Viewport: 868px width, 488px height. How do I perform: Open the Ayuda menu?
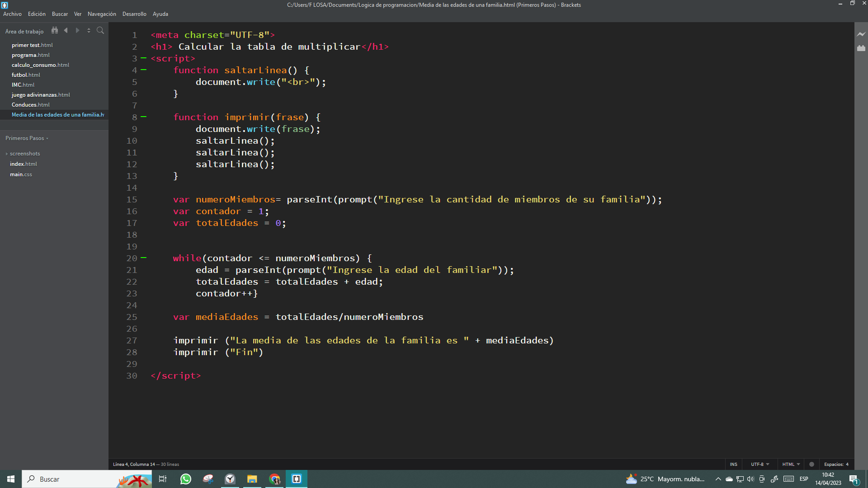click(160, 14)
